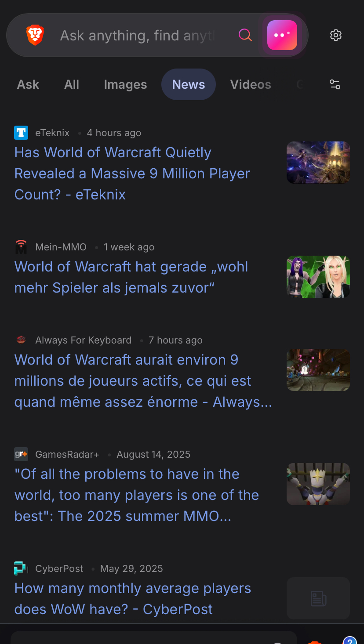Open the search filters sliders icon
Screen dimensions: 364x644
pyautogui.click(x=335, y=84)
